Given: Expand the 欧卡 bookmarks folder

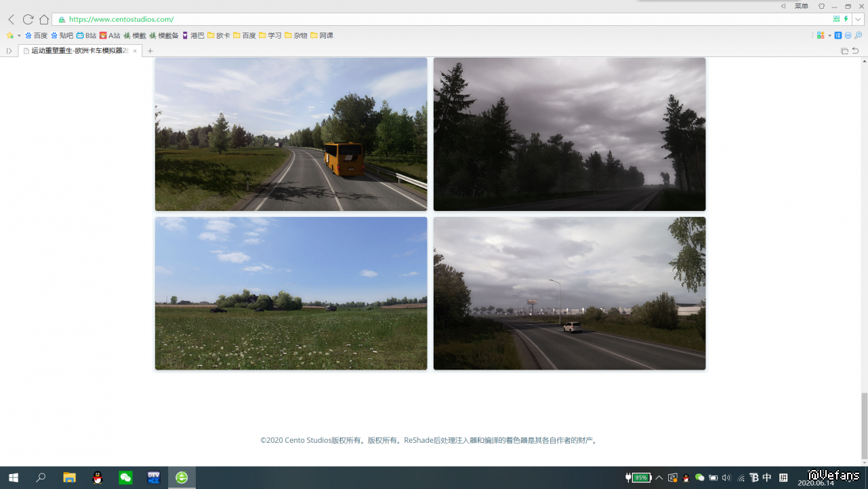Looking at the screenshot, I should click(x=219, y=35).
